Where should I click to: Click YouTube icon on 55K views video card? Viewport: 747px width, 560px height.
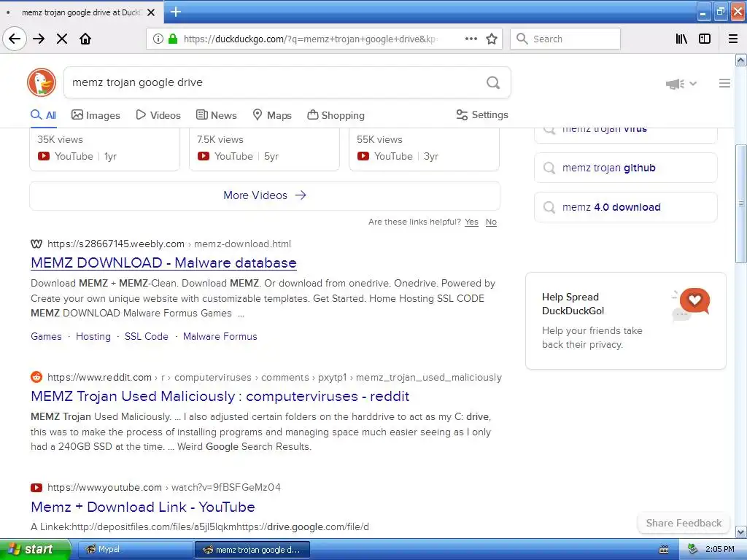click(x=363, y=156)
